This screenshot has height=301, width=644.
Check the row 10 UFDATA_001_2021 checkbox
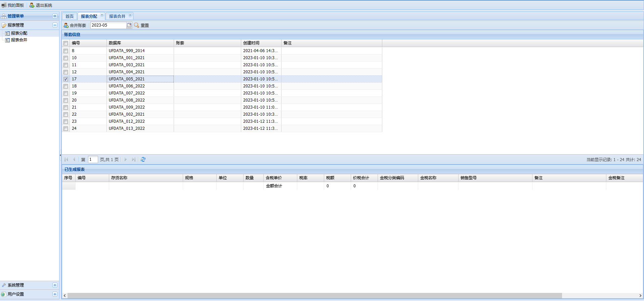[66, 58]
